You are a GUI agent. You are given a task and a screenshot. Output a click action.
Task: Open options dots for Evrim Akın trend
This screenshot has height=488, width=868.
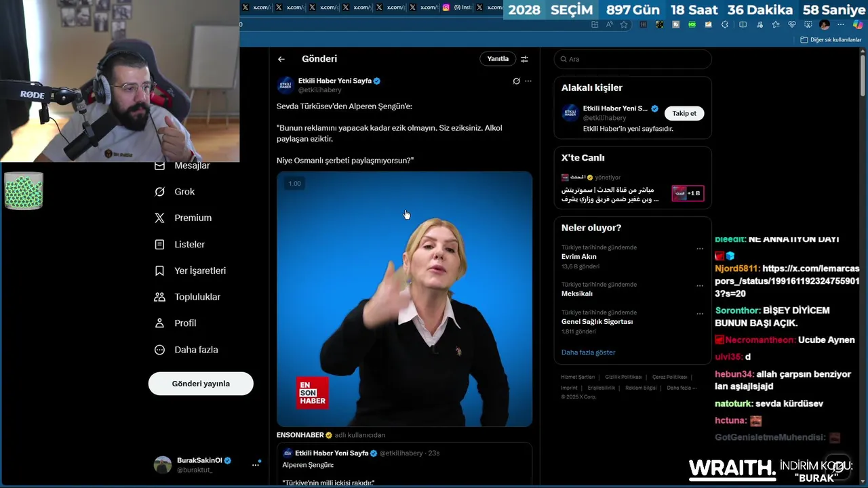click(x=700, y=248)
